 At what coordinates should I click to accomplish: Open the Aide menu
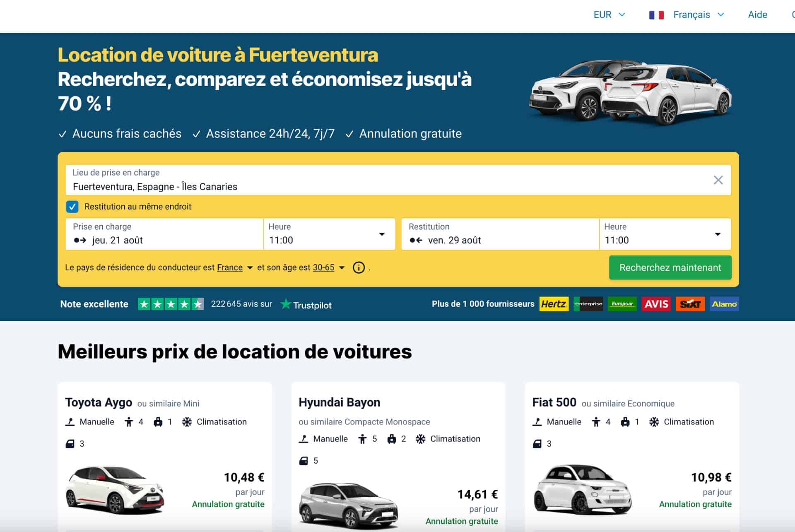(758, 14)
